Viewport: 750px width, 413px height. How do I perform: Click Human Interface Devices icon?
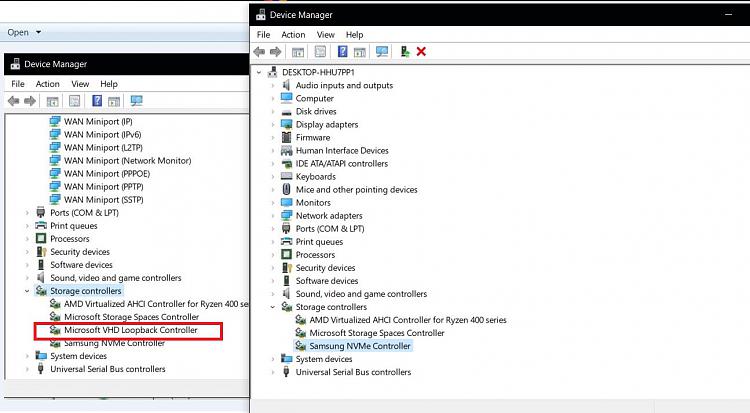(286, 150)
